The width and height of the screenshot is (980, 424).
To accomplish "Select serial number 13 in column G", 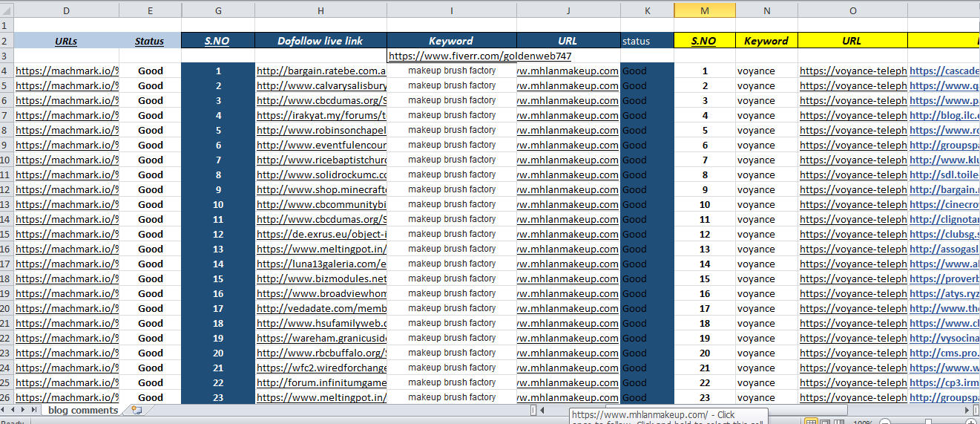I will click(217, 249).
